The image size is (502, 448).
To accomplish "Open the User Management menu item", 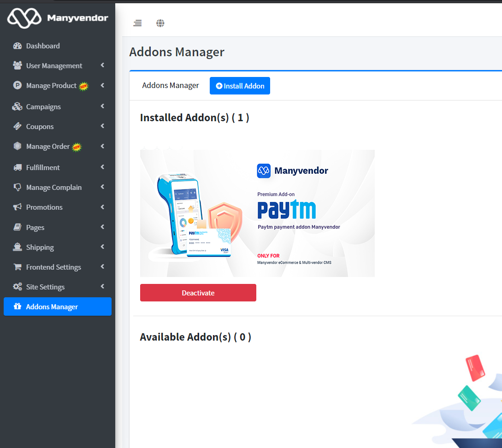I will tap(58, 65).
